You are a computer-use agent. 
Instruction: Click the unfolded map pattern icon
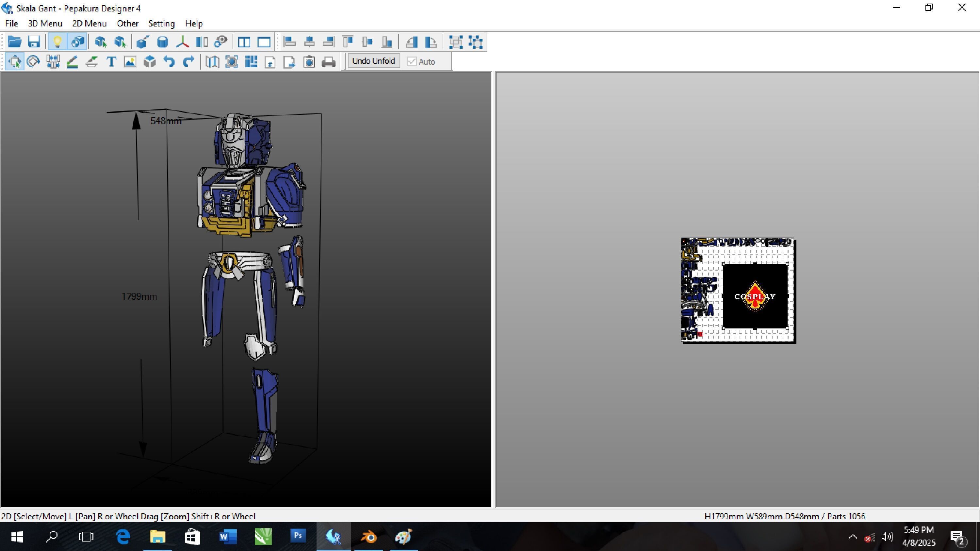(212, 61)
